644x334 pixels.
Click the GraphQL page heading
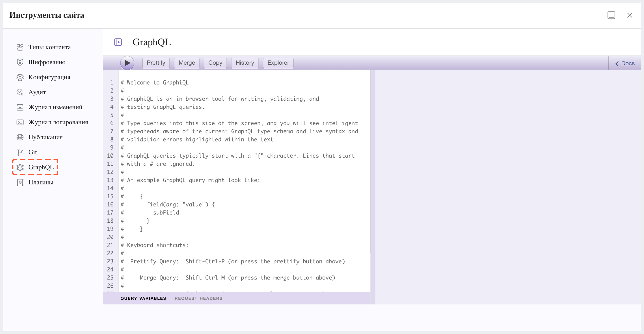(x=152, y=42)
